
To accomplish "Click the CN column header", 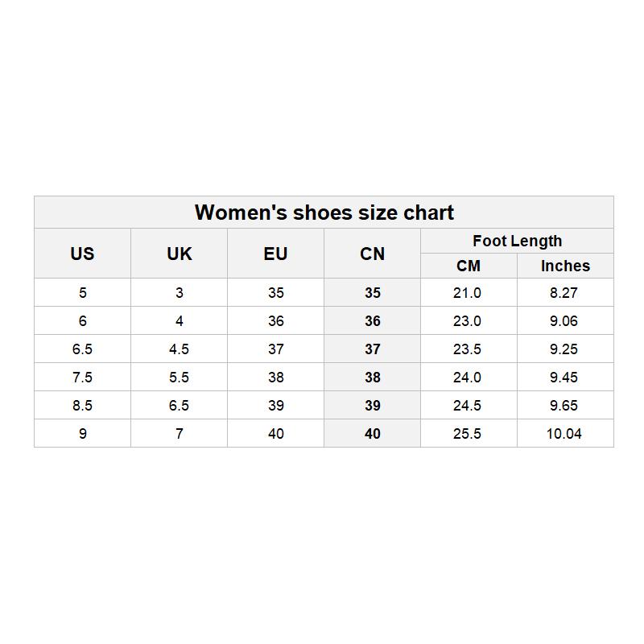I will tap(372, 254).
